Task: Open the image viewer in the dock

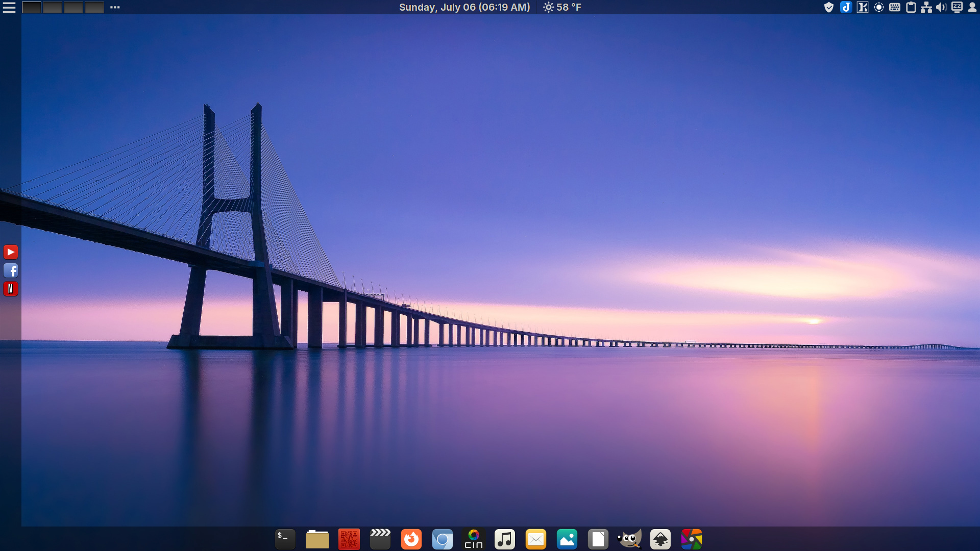Action: [567, 539]
